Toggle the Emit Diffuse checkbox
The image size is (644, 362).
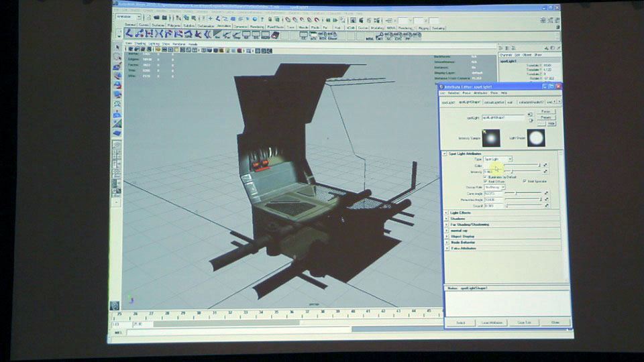click(485, 181)
